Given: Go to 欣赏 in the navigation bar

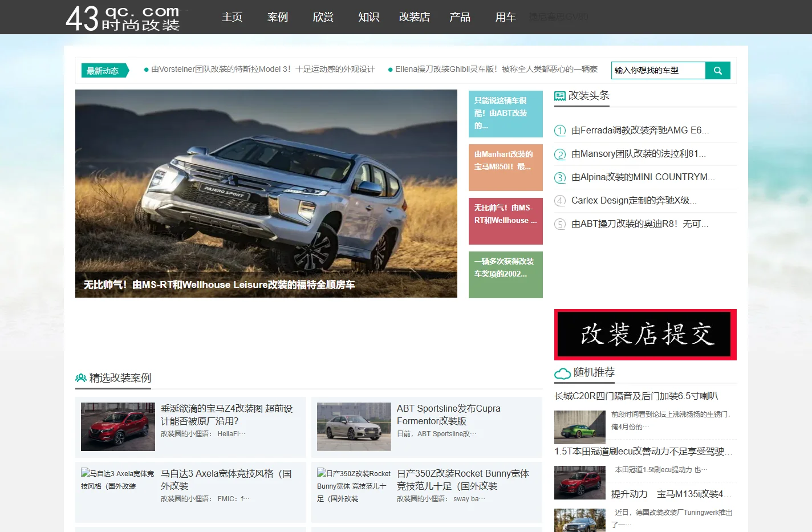Looking at the screenshot, I should [323, 17].
